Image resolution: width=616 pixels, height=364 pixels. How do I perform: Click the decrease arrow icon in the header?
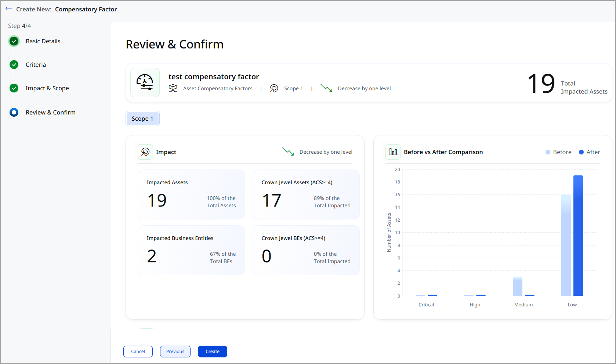[x=326, y=88]
